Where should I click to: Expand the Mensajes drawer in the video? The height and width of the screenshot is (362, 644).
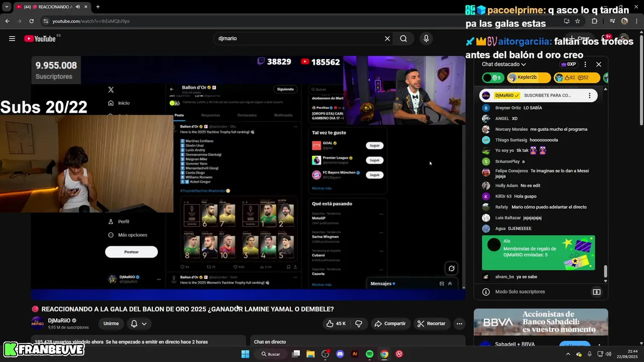[x=450, y=284]
